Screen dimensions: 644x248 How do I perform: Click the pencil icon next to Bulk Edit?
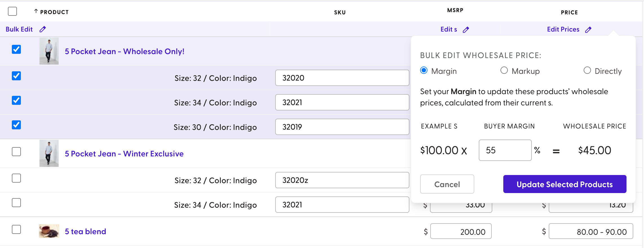pos(43,29)
